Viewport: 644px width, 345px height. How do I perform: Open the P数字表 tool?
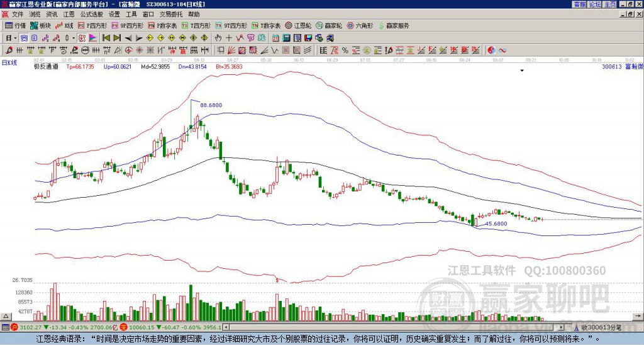(x=162, y=25)
